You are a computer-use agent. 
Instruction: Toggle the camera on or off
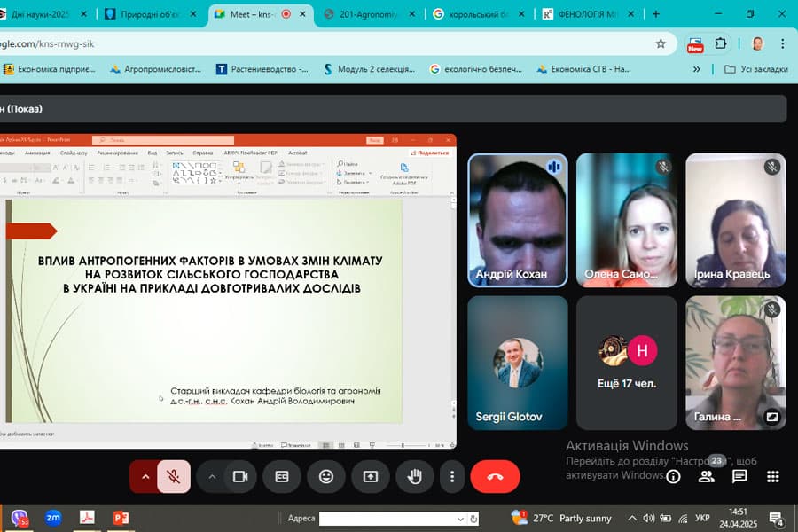click(x=239, y=476)
